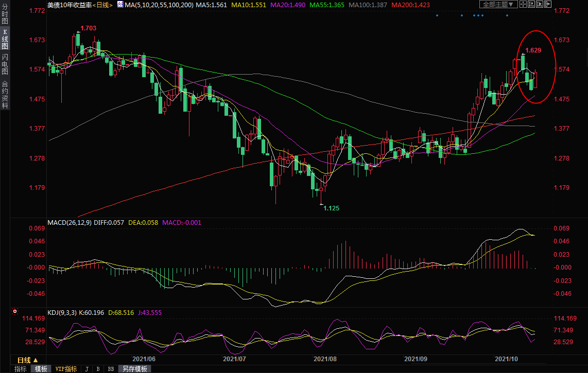588x373 pixels.
Task: Select the 指标 bottom tab
Action: tap(21, 369)
